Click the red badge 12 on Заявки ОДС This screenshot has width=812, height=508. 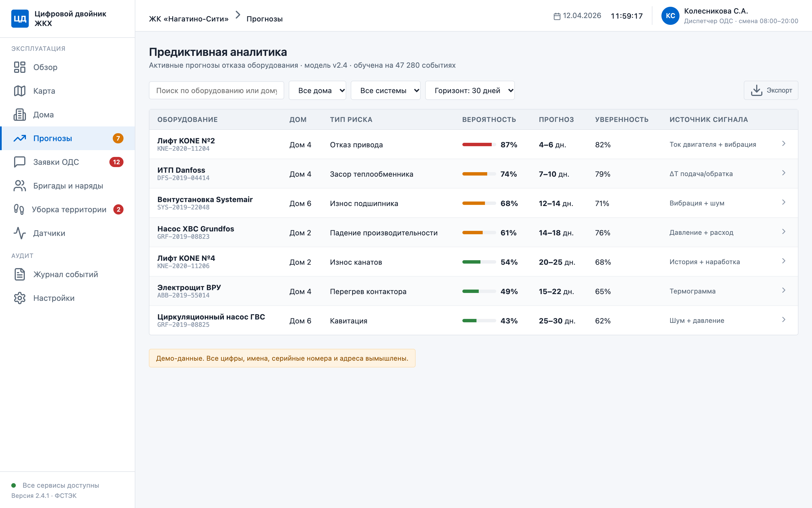point(116,162)
